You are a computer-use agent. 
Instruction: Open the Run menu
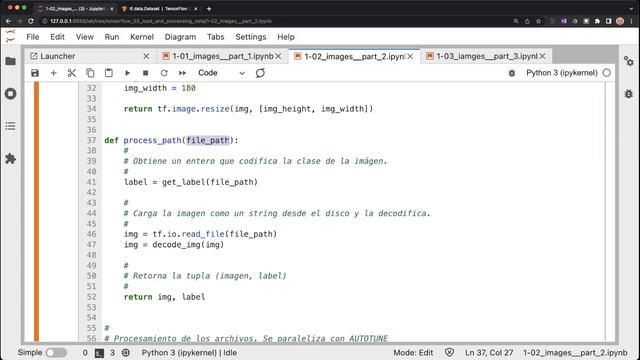tap(112, 37)
